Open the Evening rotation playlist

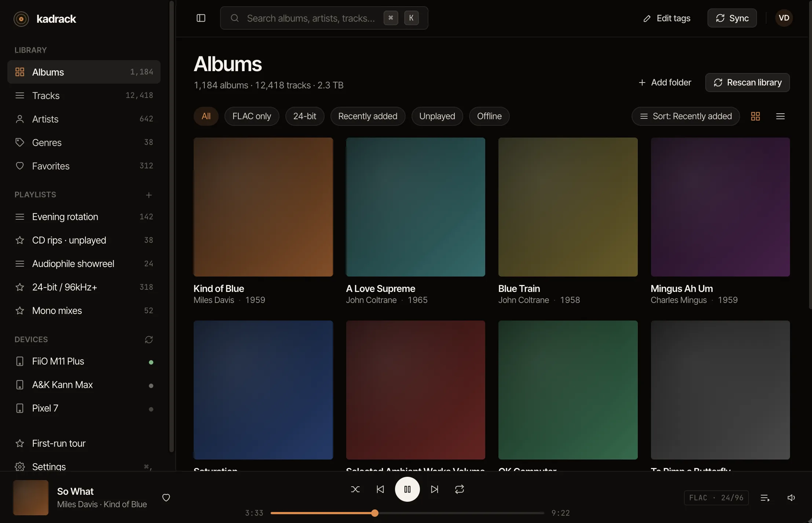84,216
